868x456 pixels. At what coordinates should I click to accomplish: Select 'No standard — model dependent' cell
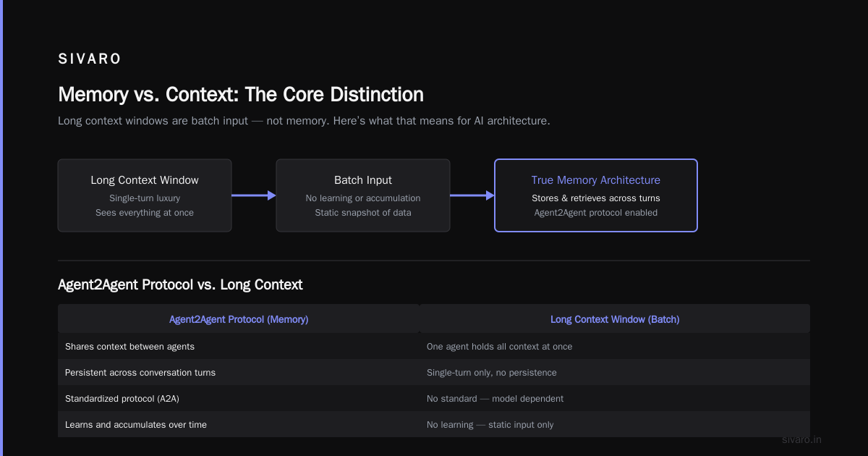(x=615, y=398)
